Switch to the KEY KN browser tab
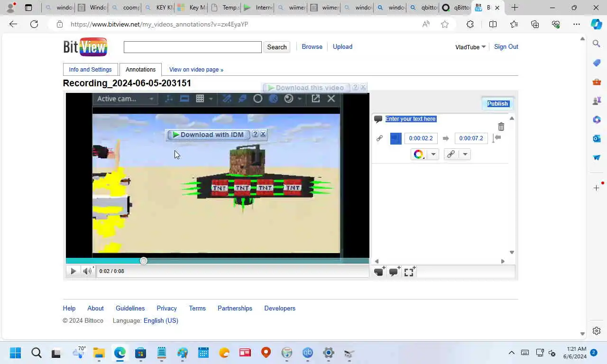 [158, 8]
